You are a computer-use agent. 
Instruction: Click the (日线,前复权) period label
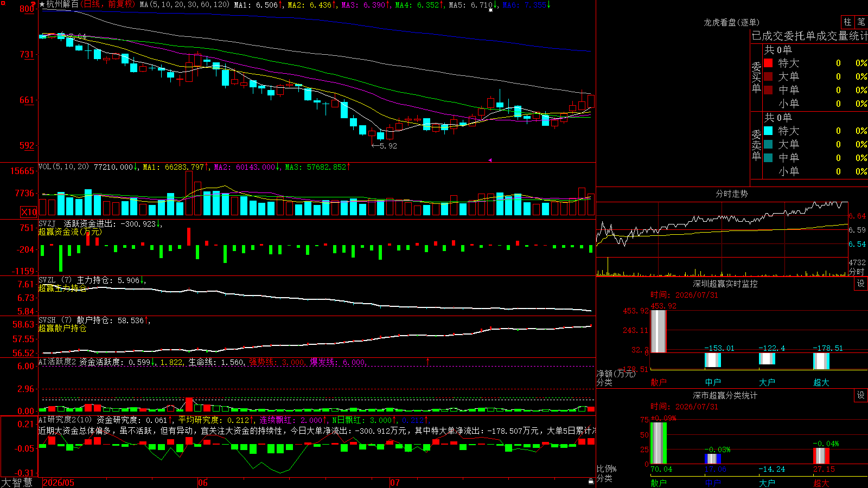107,4
